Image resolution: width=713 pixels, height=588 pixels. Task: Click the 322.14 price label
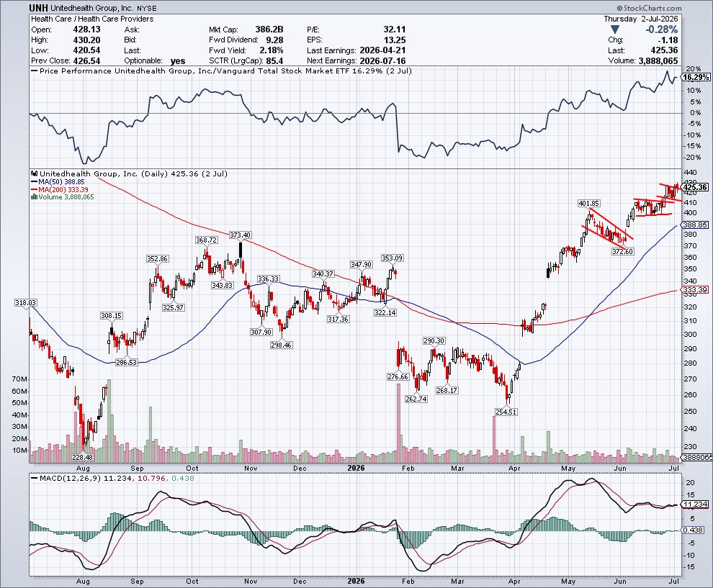[x=385, y=312]
